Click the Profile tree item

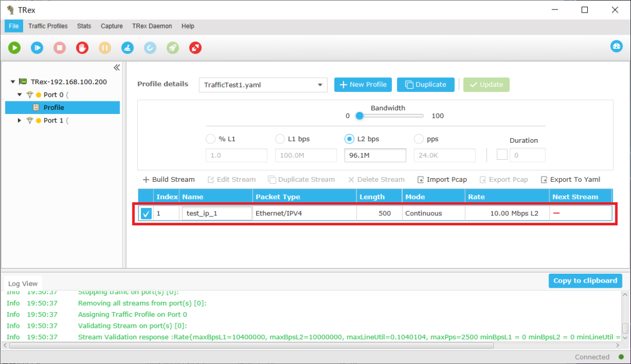(x=63, y=108)
